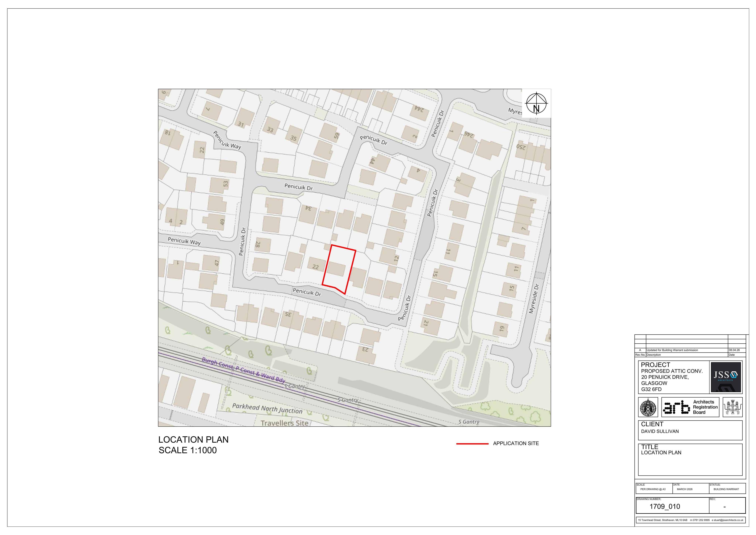
Task: Click the APPLICATION SITE legend label
Action: 516,443
